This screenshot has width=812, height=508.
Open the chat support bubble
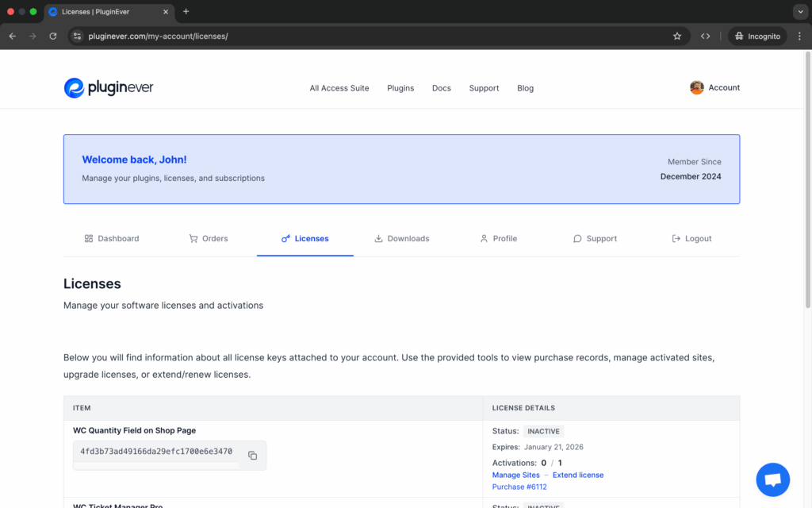[772, 479]
